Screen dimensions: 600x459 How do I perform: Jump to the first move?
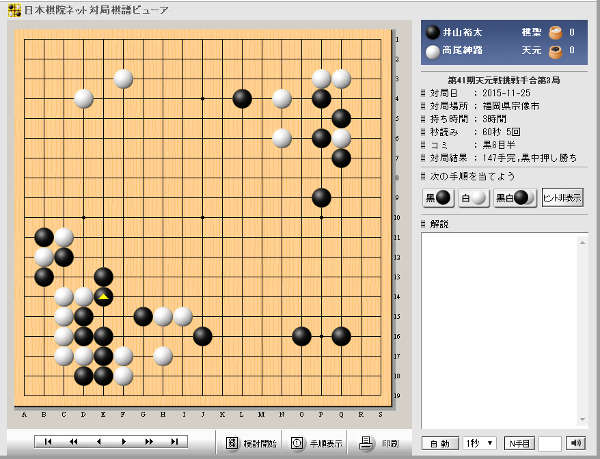click(48, 442)
